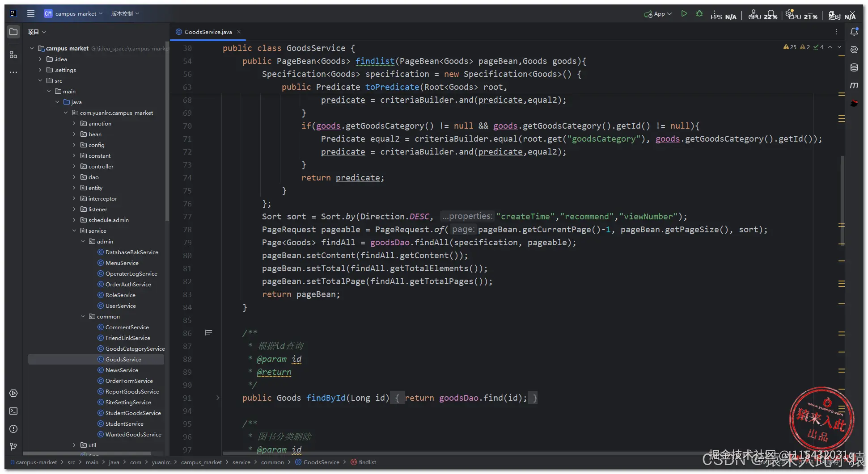Open the 项目 view selector dropdown
The width and height of the screenshot is (868, 474).
37,32
